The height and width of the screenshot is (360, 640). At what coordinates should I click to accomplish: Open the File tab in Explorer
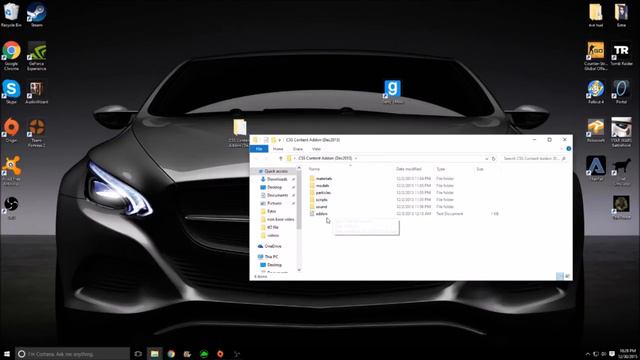pyautogui.click(x=259, y=149)
